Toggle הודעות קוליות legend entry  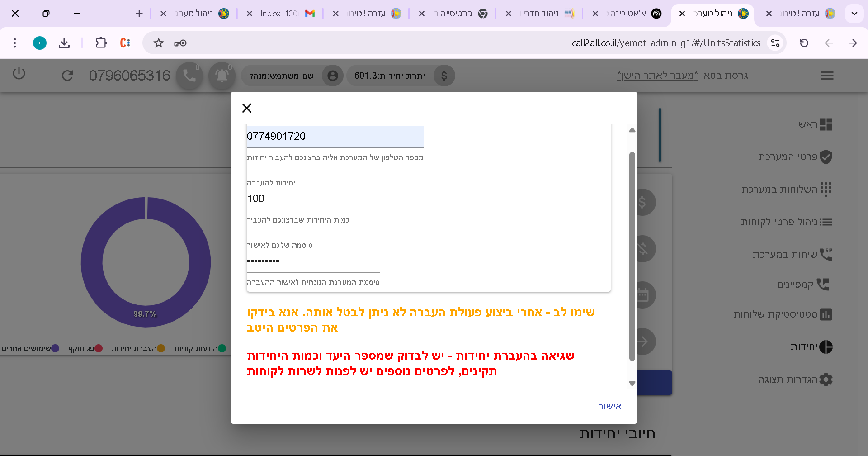click(x=221, y=348)
